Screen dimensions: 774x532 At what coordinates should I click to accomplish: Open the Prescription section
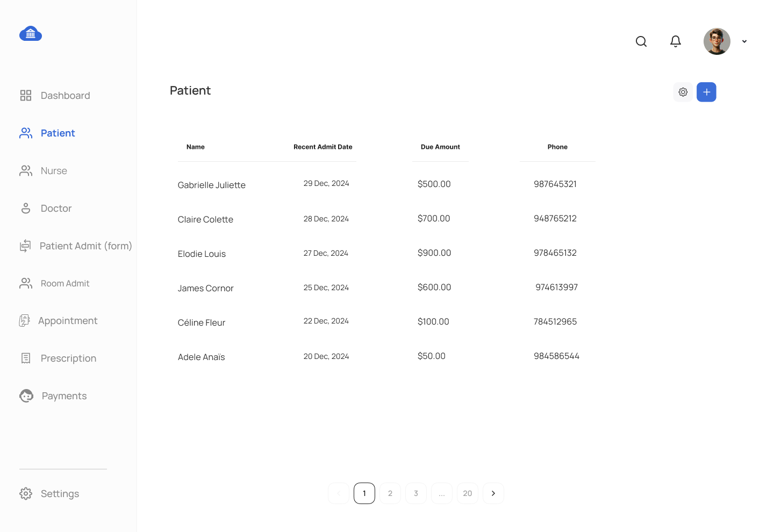pyautogui.click(x=58, y=358)
